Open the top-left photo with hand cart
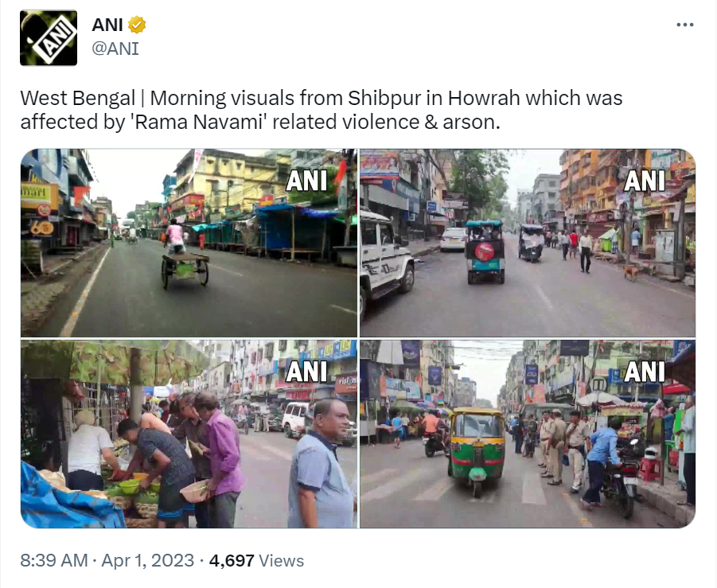 coord(189,243)
